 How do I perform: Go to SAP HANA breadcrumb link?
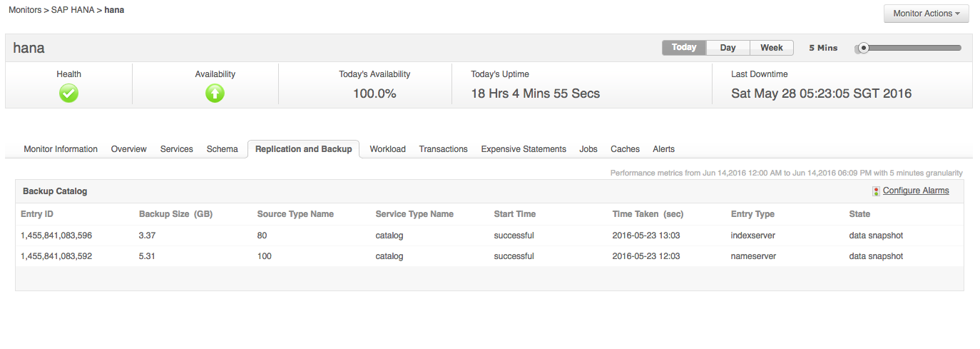(x=72, y=11)
